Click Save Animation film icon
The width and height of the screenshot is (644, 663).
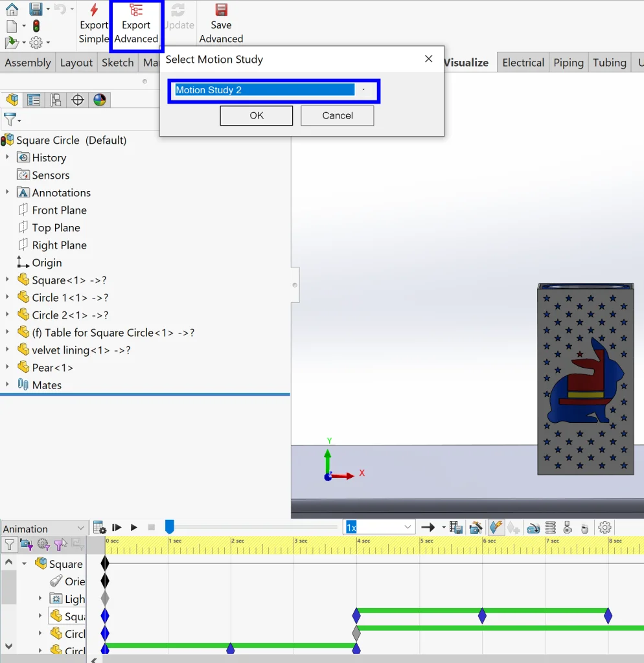click(x=456, y=527)
